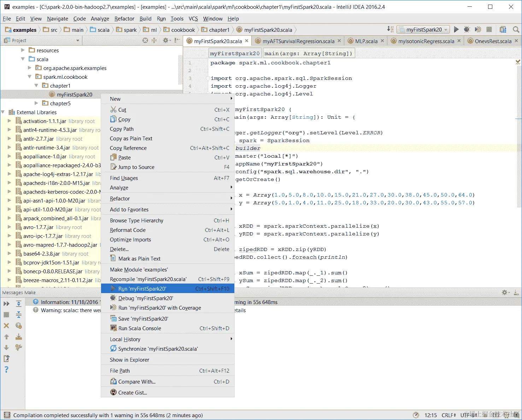Close the OnevsRest.scala tab
This screenshot has height=420, width=522.
coord(516,41)
